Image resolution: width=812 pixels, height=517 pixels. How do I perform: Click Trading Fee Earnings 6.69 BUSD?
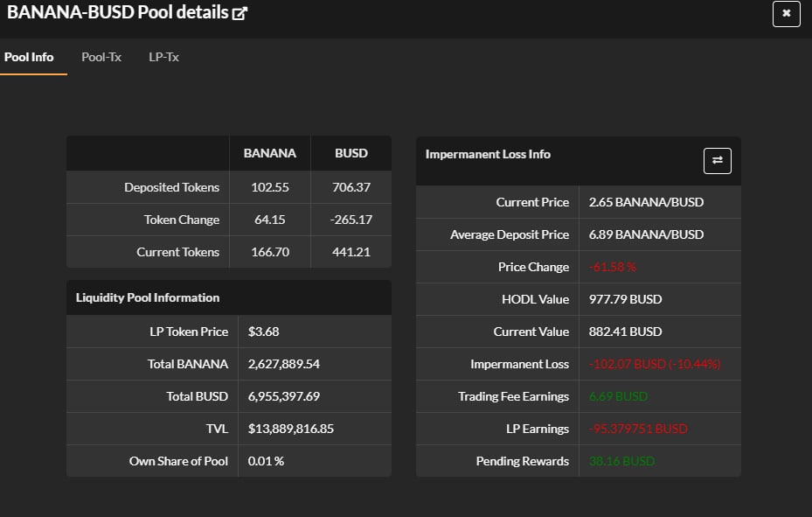click(618, 396)
